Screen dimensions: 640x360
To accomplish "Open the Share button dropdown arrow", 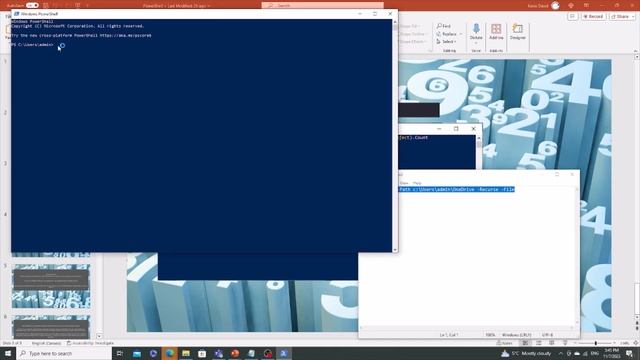I will (632, 16).
